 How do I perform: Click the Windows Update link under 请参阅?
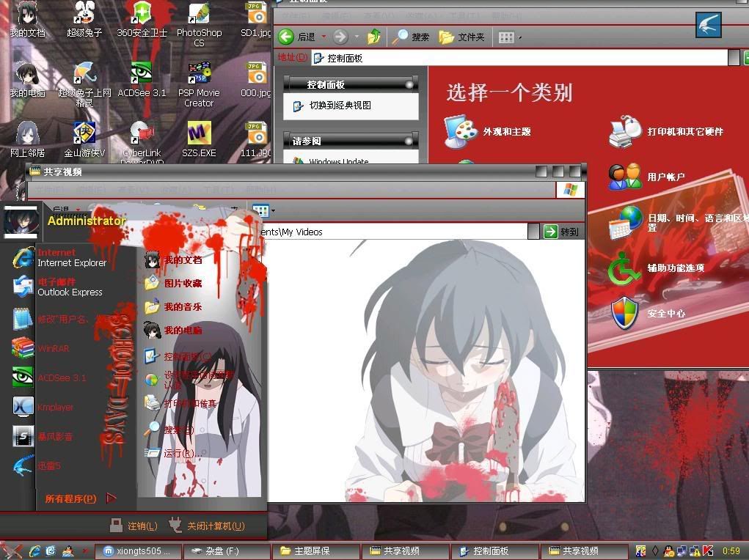point(339,161)
